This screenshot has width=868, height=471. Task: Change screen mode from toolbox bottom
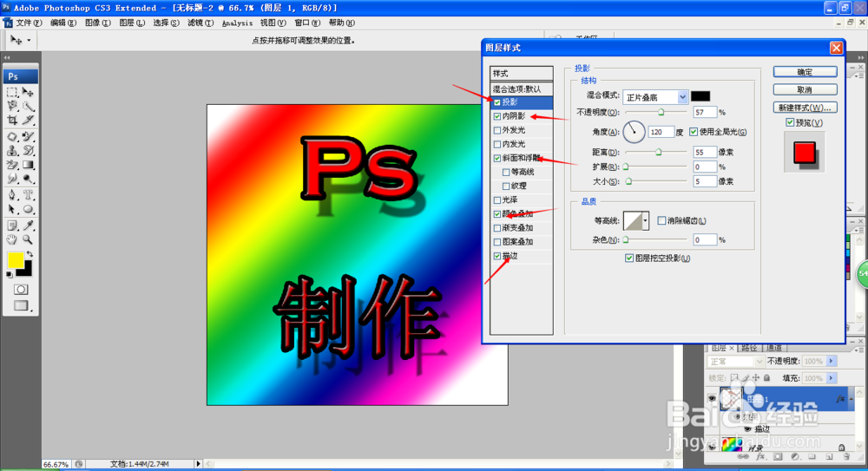21,305
